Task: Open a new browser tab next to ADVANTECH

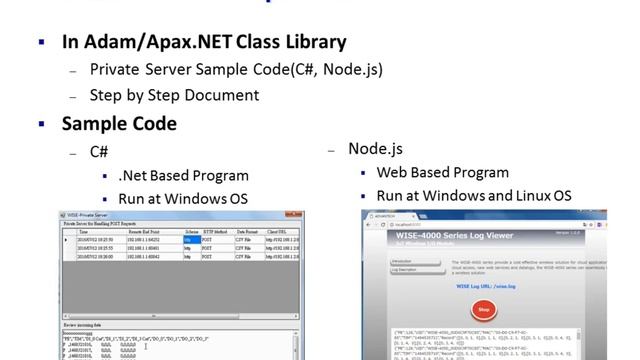Action: coord(423,216)
